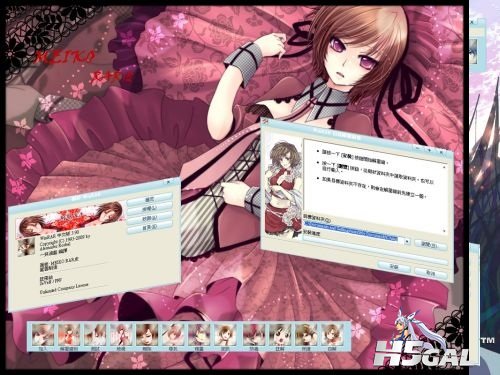Expand the destination folder dropdown arrow

407,241
